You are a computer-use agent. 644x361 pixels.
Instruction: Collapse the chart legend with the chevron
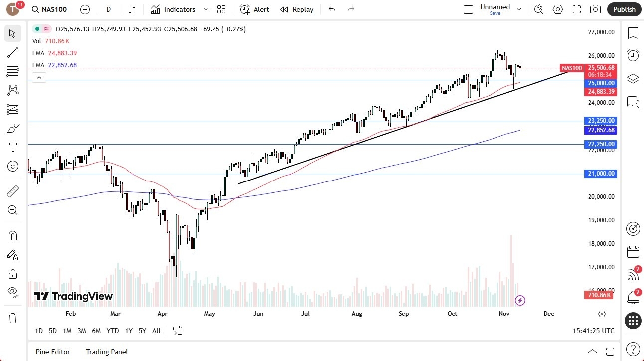39,77
